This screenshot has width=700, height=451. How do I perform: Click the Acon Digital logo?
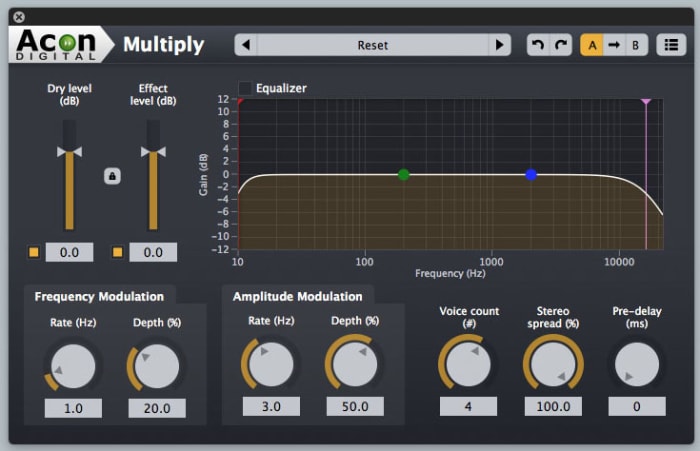tap(58, 44)
